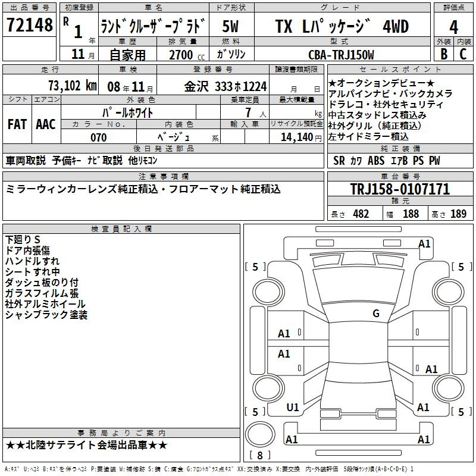Select the A1 mark near the front bumper
This screenshot has height=476, width=476.
pyautogui.click(x=424, y=244)
